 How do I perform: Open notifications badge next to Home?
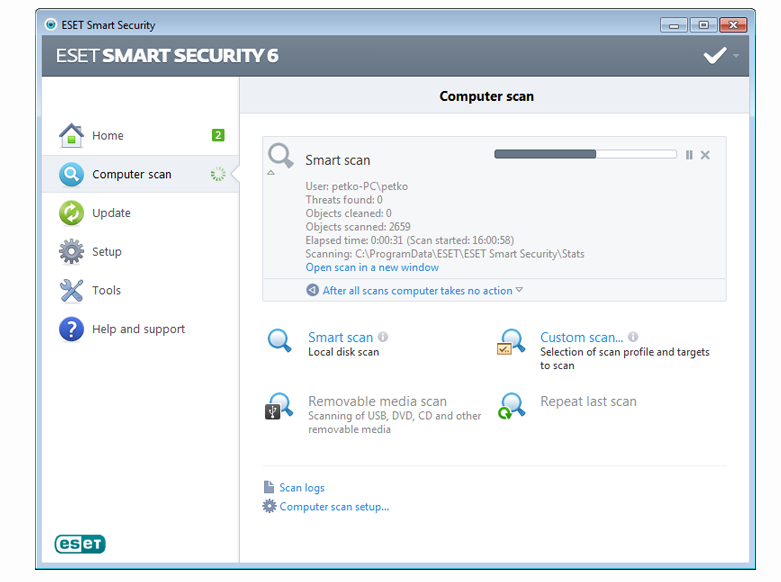[218, 135]
